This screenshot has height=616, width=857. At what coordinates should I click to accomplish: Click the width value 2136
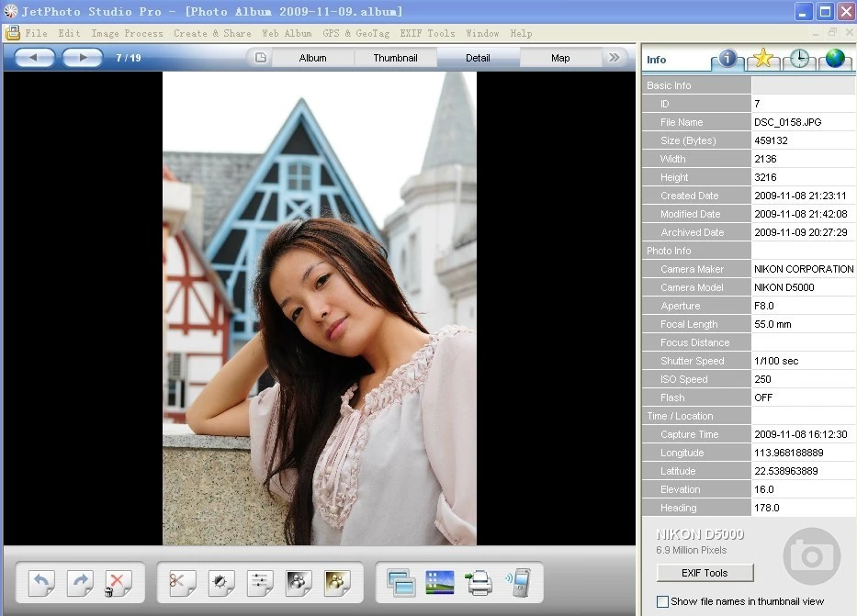(x=765, y=159)
